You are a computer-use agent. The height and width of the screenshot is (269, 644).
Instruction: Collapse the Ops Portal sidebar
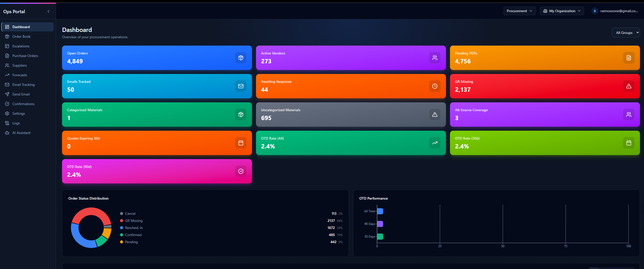click(48, 11)
